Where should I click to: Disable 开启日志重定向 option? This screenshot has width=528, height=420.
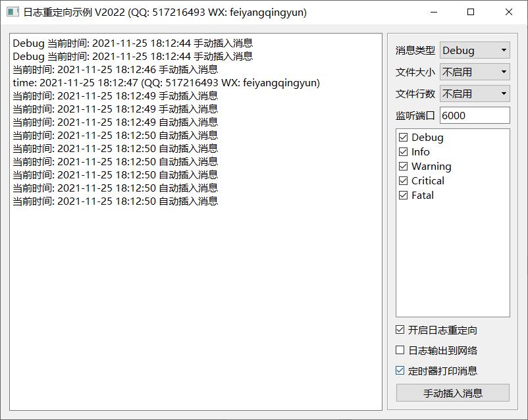coord(400,330)
